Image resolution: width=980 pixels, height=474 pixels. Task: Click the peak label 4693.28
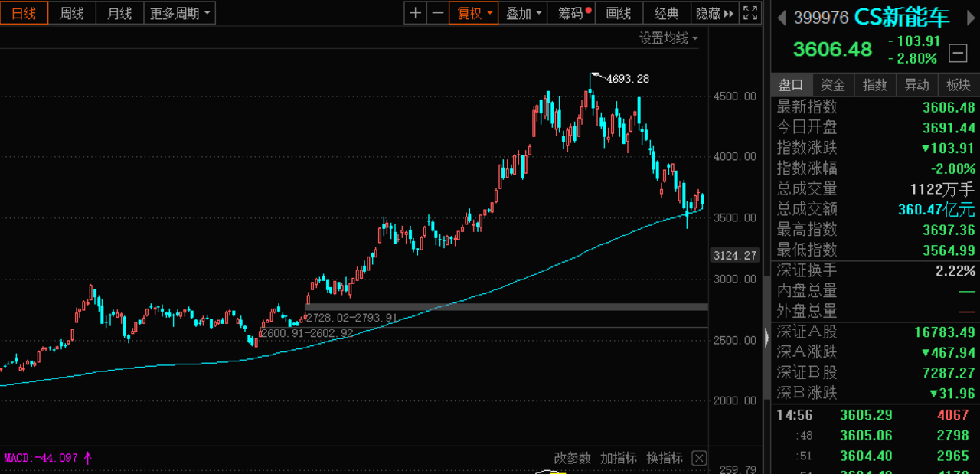point(627,79)
